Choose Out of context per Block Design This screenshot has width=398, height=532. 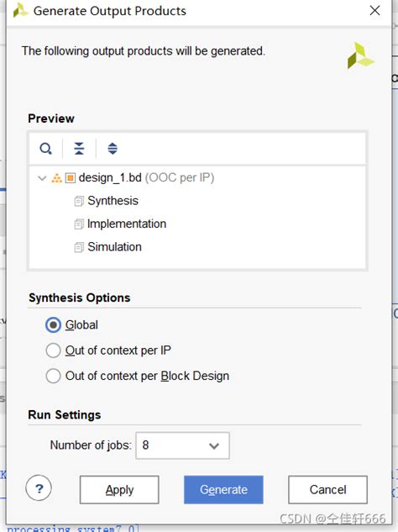coord(53,376)
